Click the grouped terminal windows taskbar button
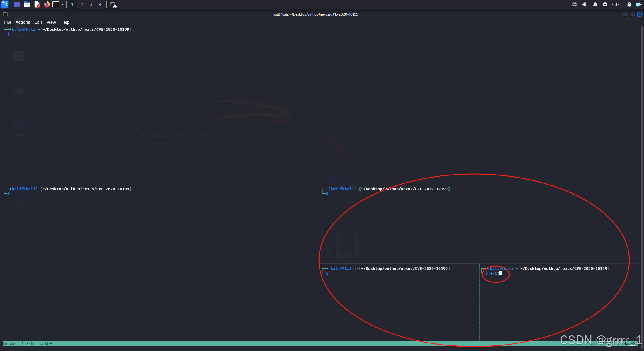Viewport: 644px width, 351px height. [113, 5]
